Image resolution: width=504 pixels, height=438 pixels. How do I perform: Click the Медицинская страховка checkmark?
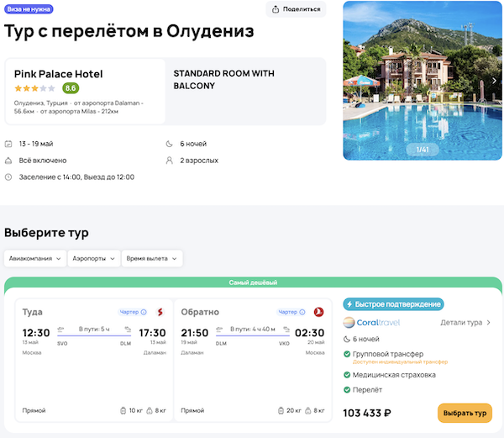click(347, 374)
